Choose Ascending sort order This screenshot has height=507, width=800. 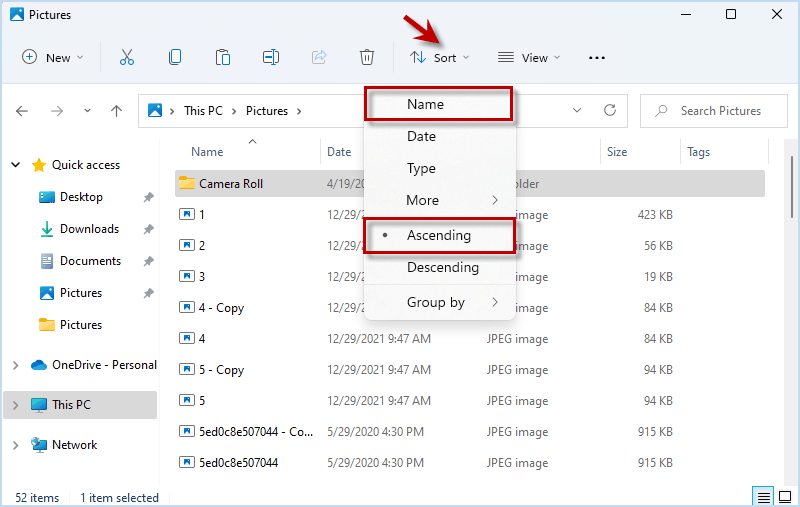(439, 235)
